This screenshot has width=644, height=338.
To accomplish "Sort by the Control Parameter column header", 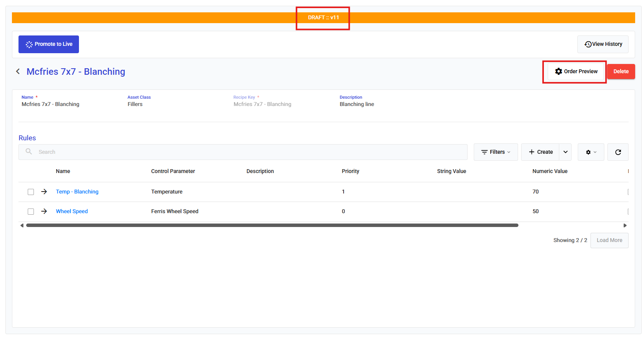I will pos(173,171).
